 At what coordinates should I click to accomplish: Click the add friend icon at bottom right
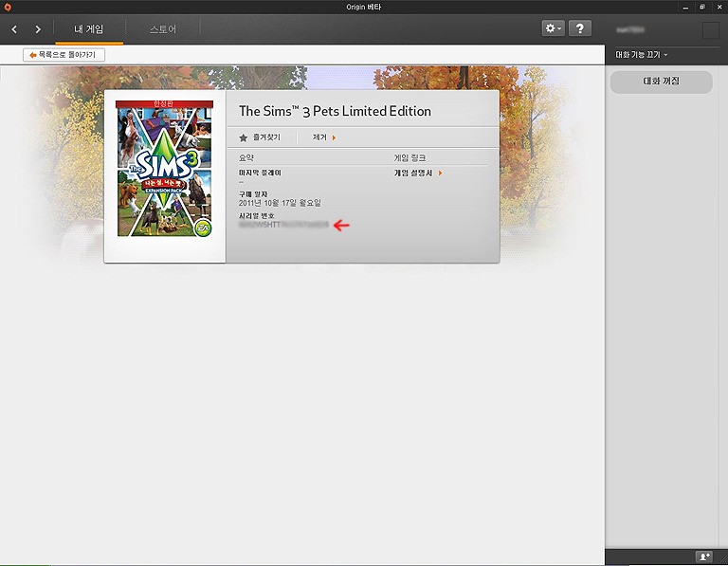[x=704, y=557]
